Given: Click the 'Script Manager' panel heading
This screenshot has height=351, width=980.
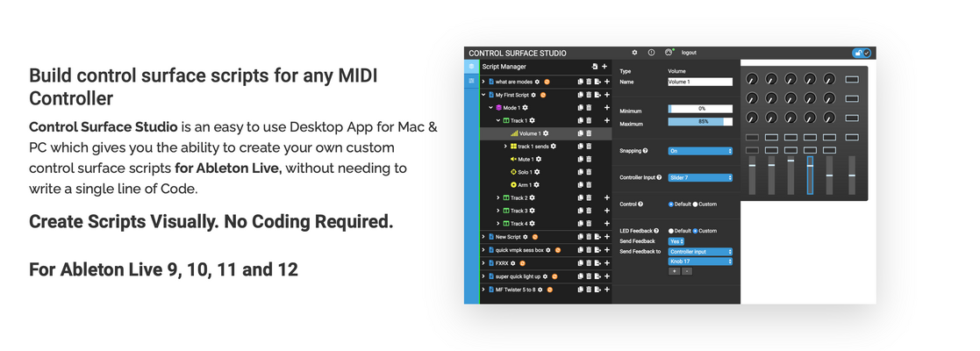Looking at the screenshot, I should point(504,66).
